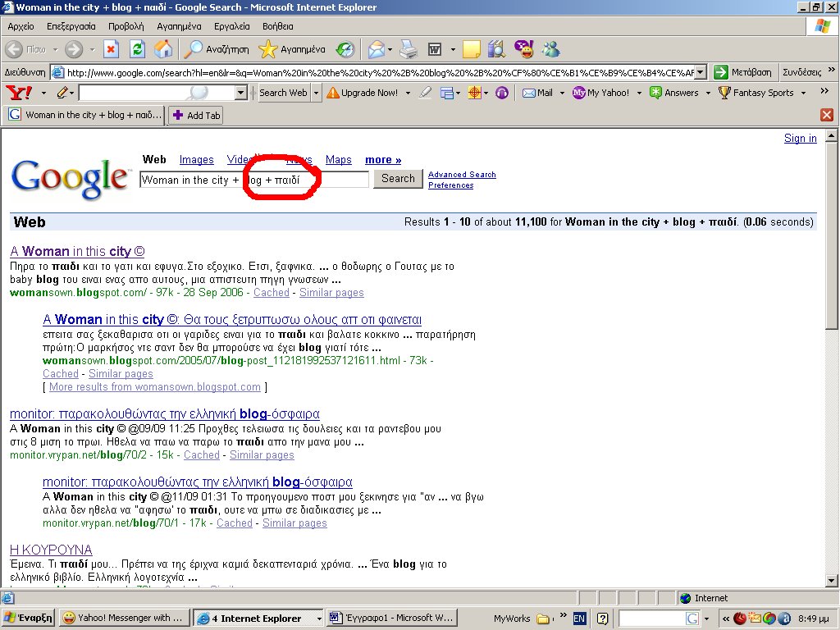
Task: Open Favorites (Αγαπημένα) star in toolbar
Action: (291, 50)
